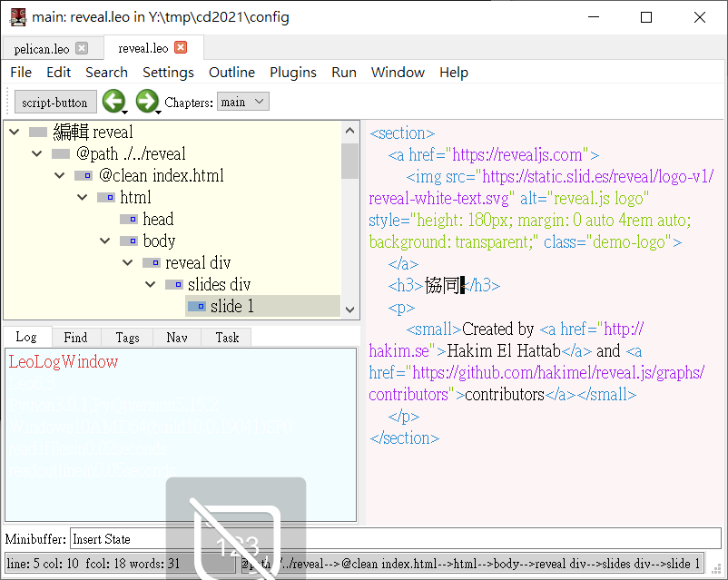The width and height of the screenshot is (728, 580).
Task: Open the Outline menu
Action: pyautogui.click(x=231, y=72)
